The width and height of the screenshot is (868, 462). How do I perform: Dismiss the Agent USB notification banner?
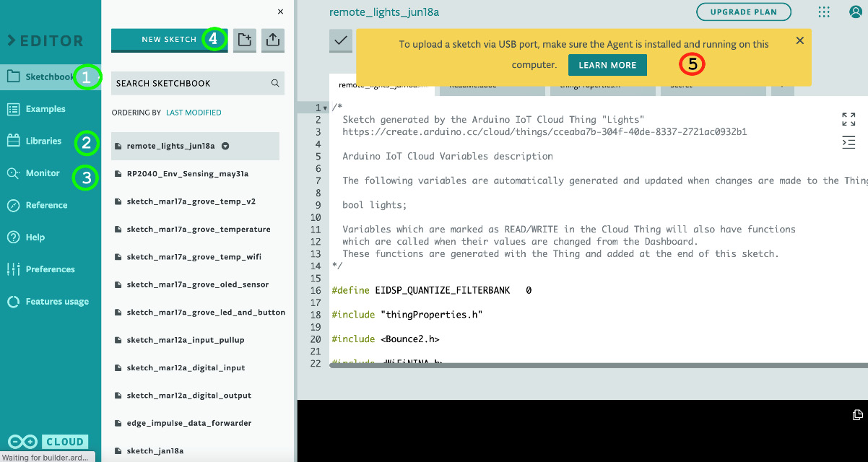(x=799, y=40)
